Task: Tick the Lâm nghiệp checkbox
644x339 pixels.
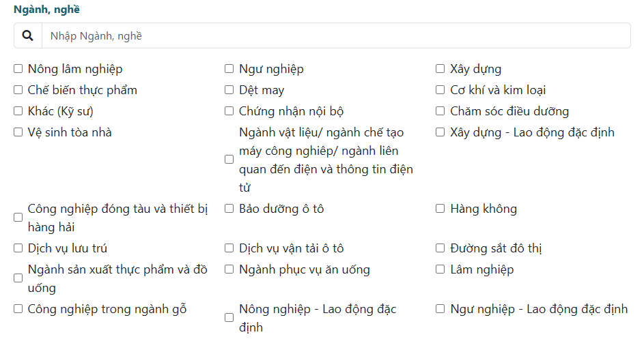Action: click(x=440, y=269)
